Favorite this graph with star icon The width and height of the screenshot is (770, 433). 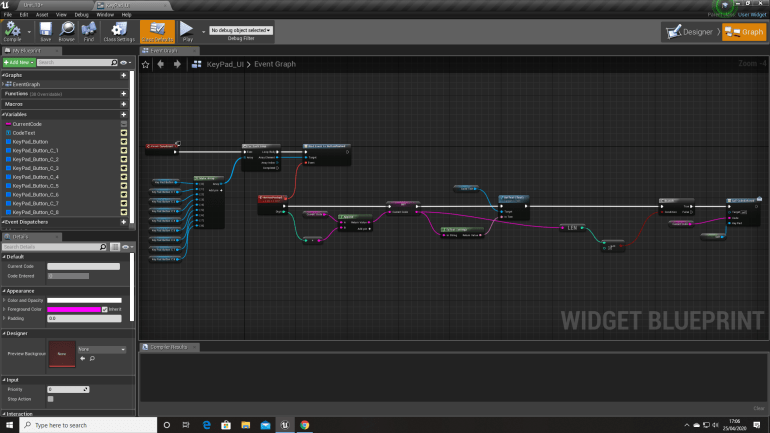coord(145,64)
